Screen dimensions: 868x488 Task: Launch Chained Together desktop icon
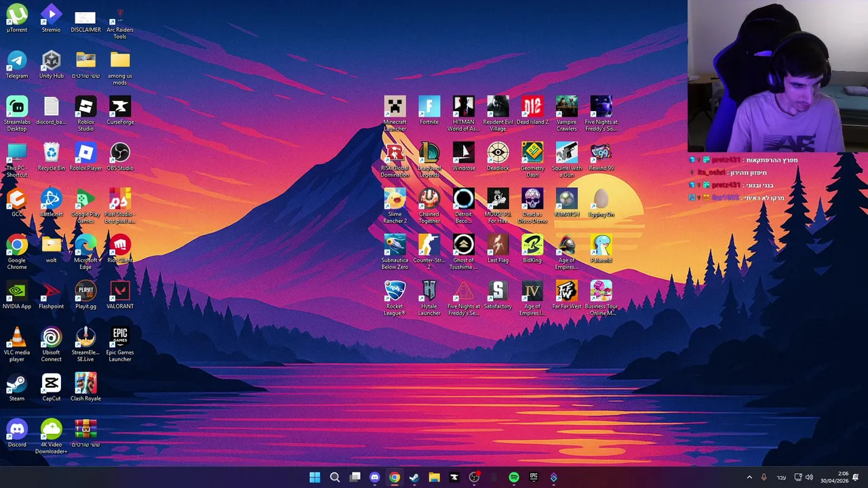(x=429, y=206)
